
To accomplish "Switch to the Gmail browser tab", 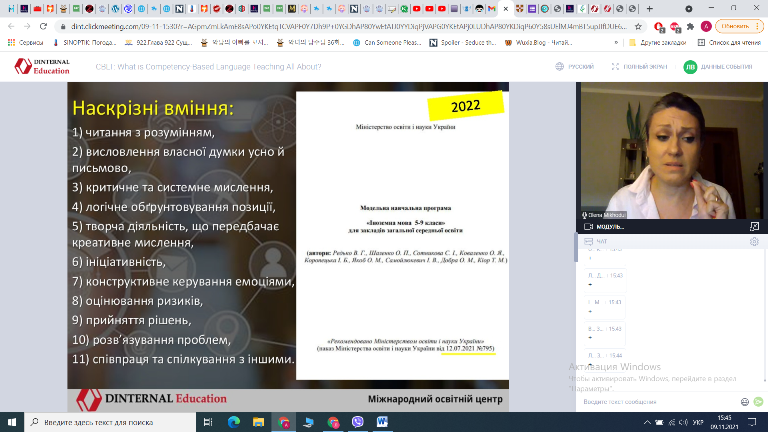I will pyautogui.click(x=491, y=8).
